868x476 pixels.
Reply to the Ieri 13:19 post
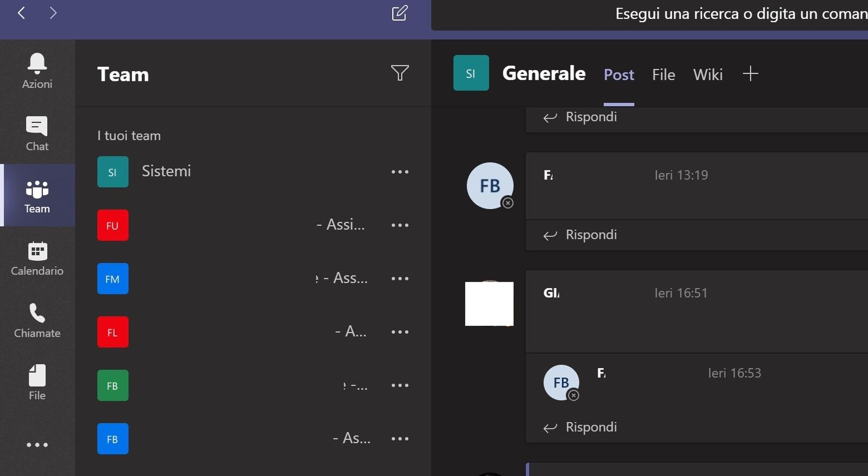pos(580,234)
